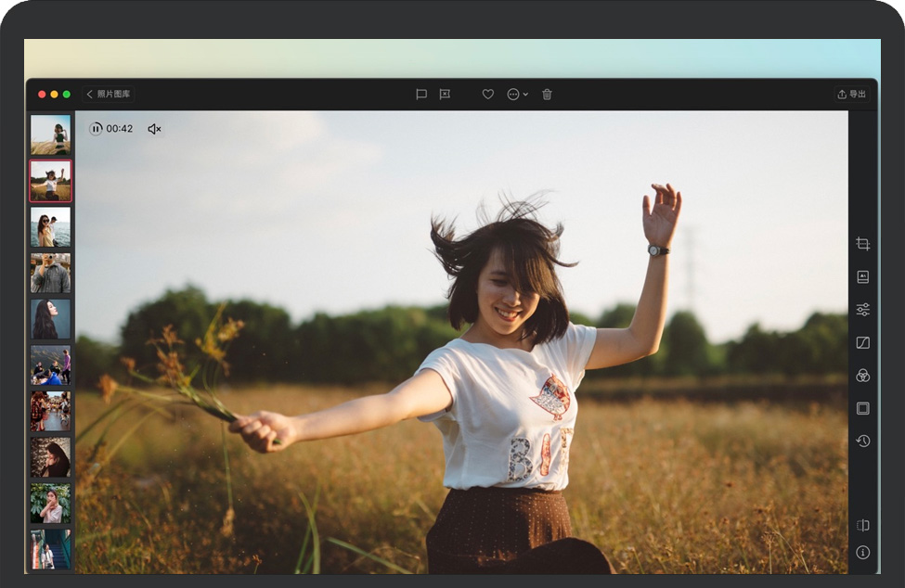Select the first thumbnail in filmstrip
This screenshot has width=905, height=588.
point(50,134)
